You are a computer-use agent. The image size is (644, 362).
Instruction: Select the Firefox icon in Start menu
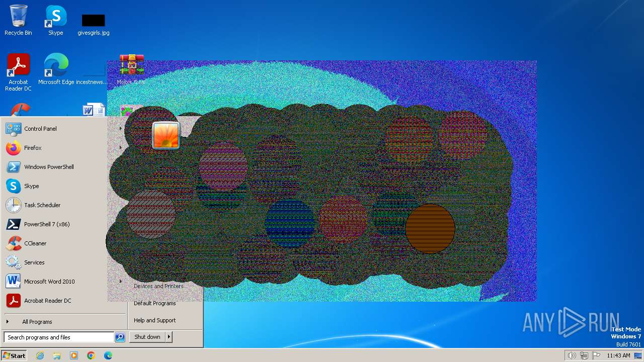click(13, 148)
